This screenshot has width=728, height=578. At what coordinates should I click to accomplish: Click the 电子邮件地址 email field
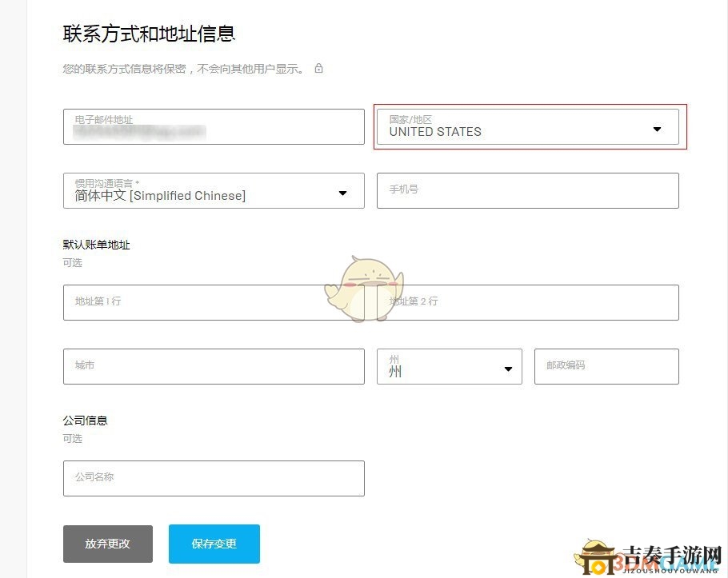[x=214, y=126]
